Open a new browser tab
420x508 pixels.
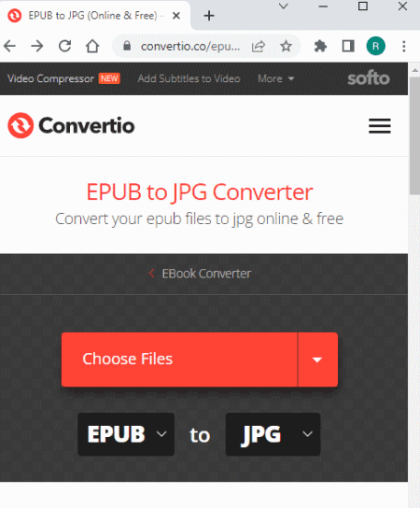(209, 16)
